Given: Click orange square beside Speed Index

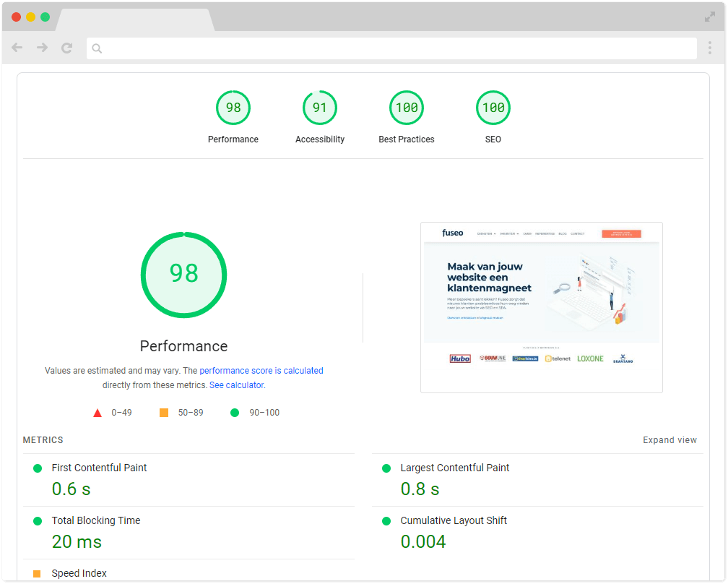Looking at the screenshot, I should point(37,574).
